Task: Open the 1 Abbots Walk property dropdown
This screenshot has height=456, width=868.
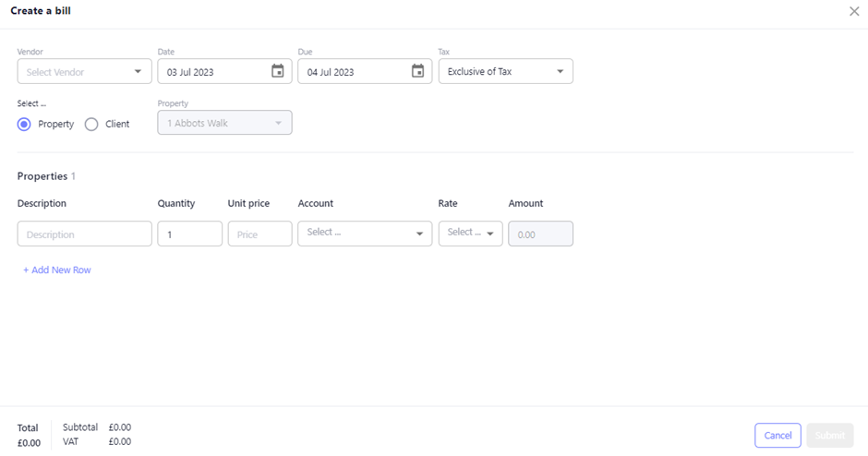Action: [224, 123]
